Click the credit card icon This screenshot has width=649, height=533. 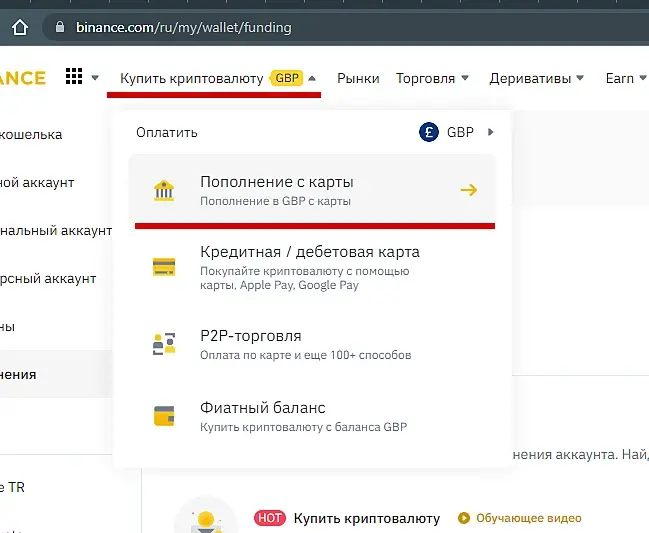coord(164,267)
